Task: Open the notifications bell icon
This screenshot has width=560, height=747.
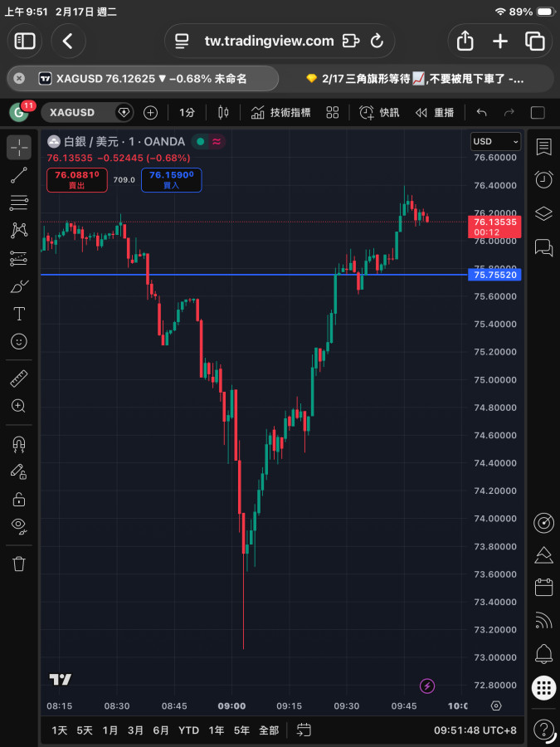Action: (543, 655)
